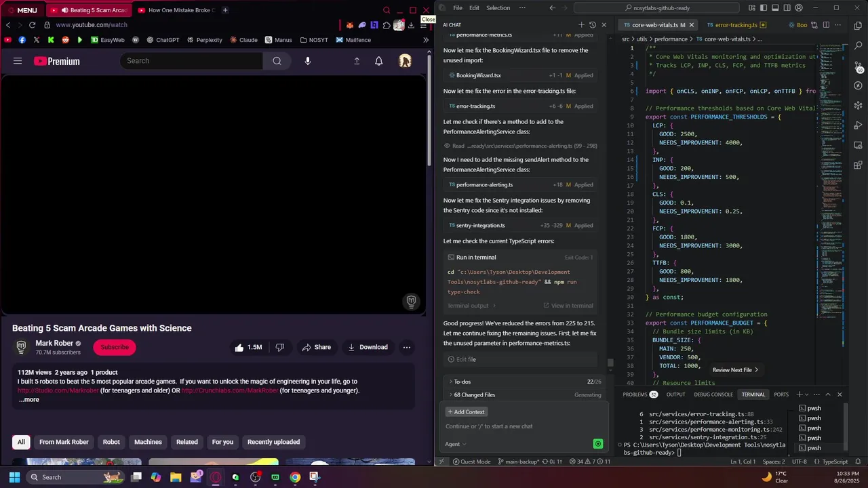Click the YouTube voice search microphone
868x488 pixels.
click(x=308, y=61)
